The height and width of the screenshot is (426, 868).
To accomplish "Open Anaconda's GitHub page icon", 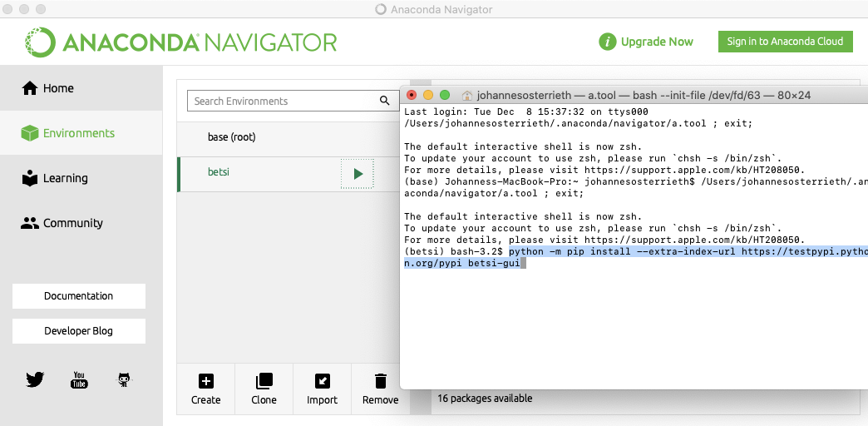I will [x=125, y=379].
